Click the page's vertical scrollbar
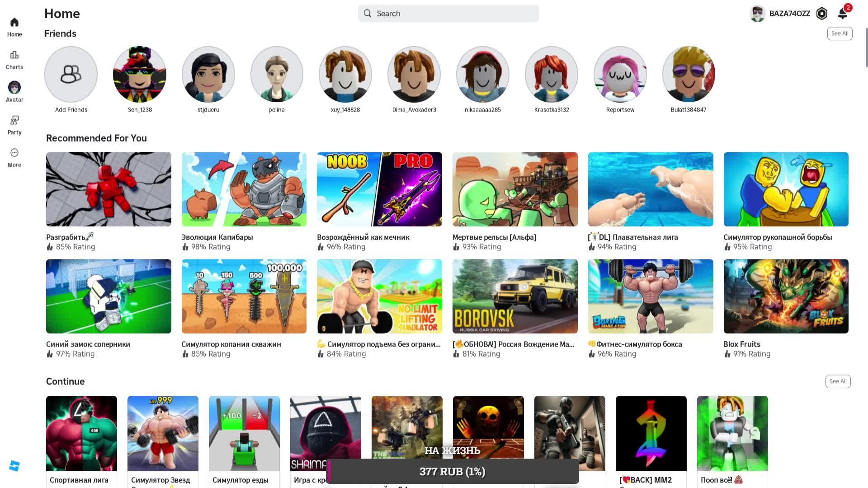 pyautogui.click(x=866, y=47)
